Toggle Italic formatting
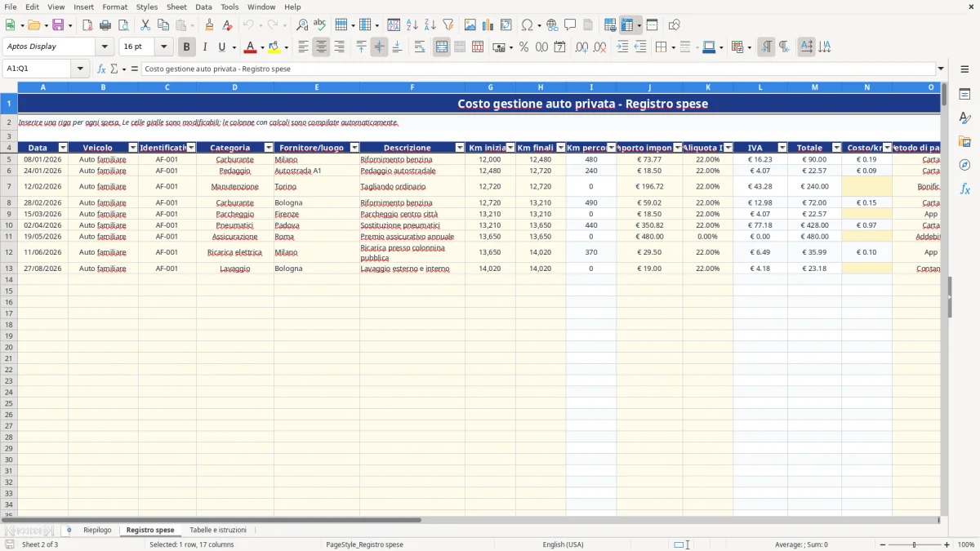The height and width of the screenshot is (551, 980). pos(205,47)
